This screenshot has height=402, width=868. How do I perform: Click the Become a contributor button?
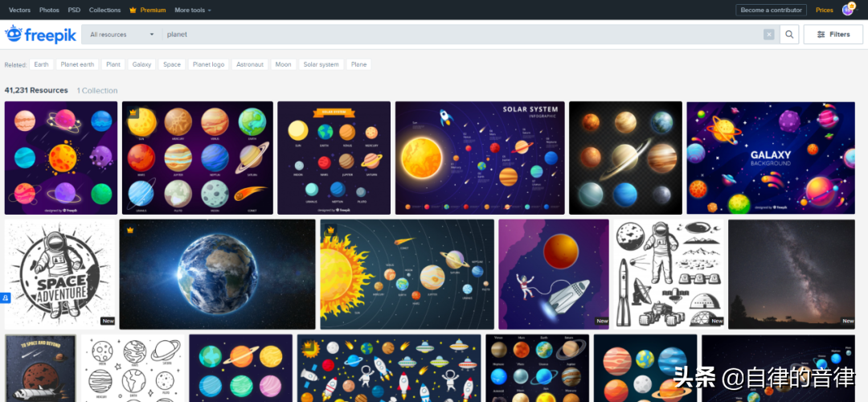pos(771,10)
